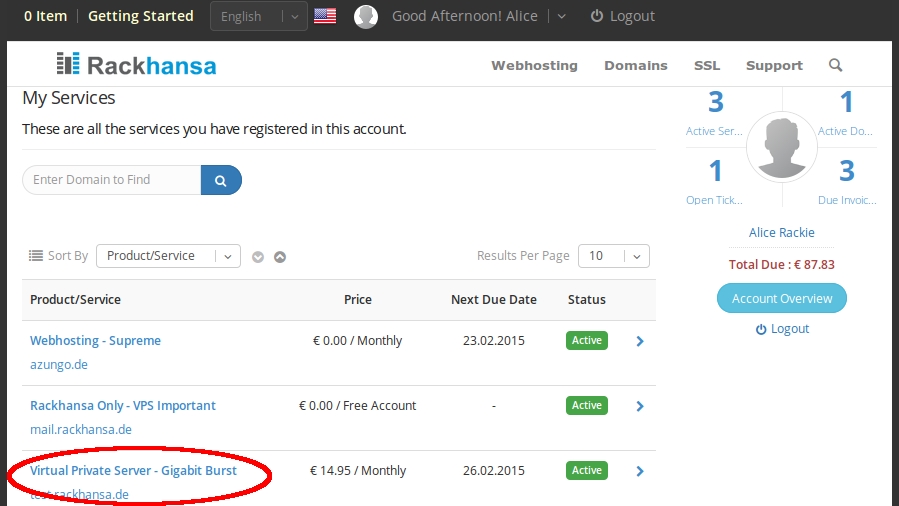Open Rackhansa Only - VPS Important row arrow
This screenshot has height=506, width=899.
point(640,406)
